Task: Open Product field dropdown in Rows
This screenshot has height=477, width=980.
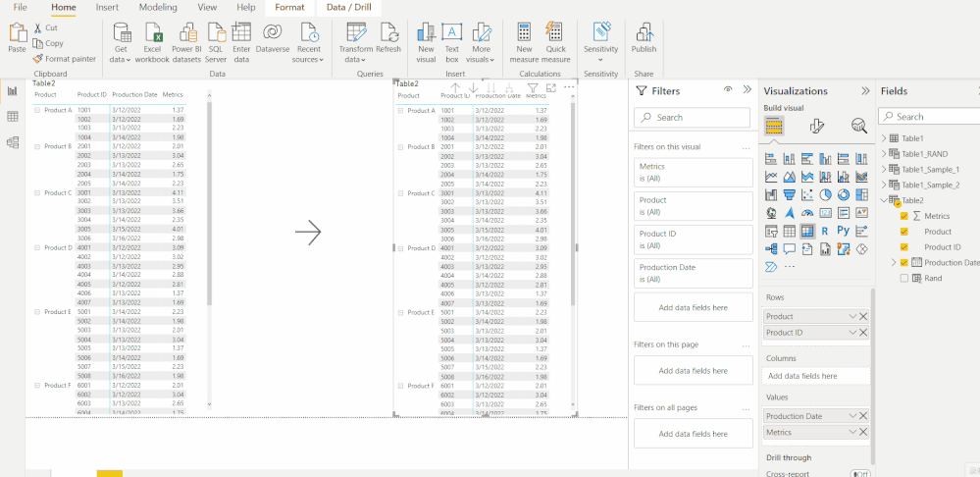Action: (x=852, y=316)
